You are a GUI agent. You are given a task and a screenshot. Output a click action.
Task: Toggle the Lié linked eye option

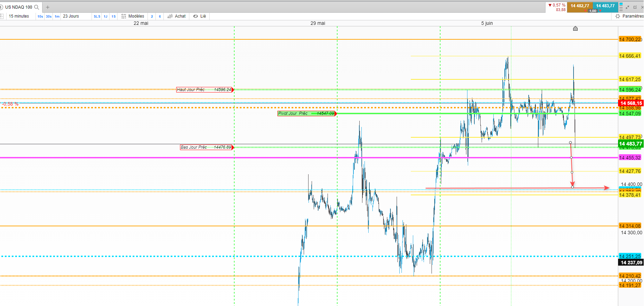(200, 16)
